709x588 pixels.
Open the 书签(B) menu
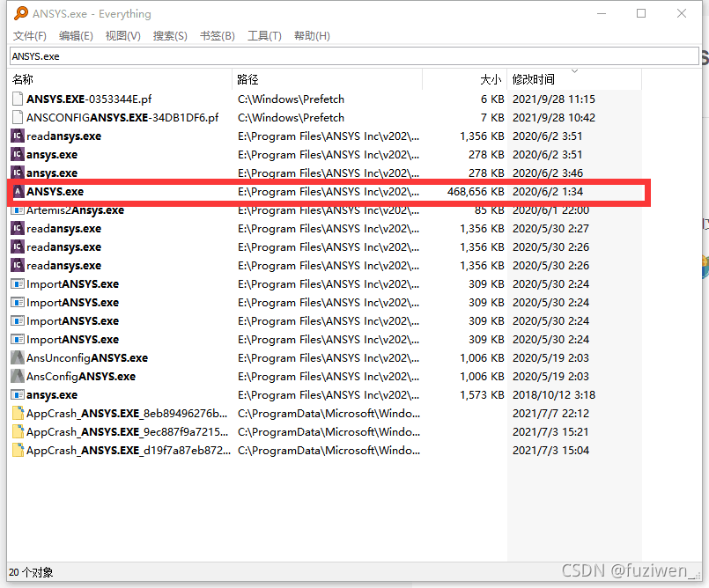click(218, 36)
